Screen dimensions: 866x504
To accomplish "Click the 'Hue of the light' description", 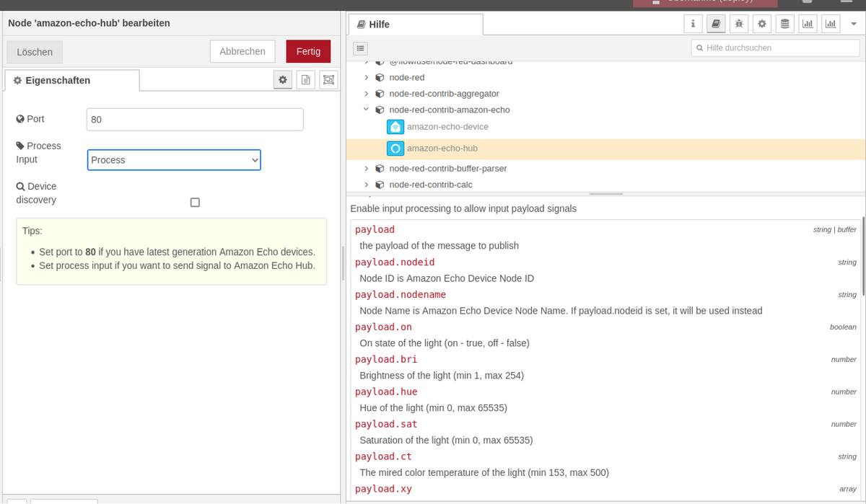I will pyautogui.click(x=433, y=407).
